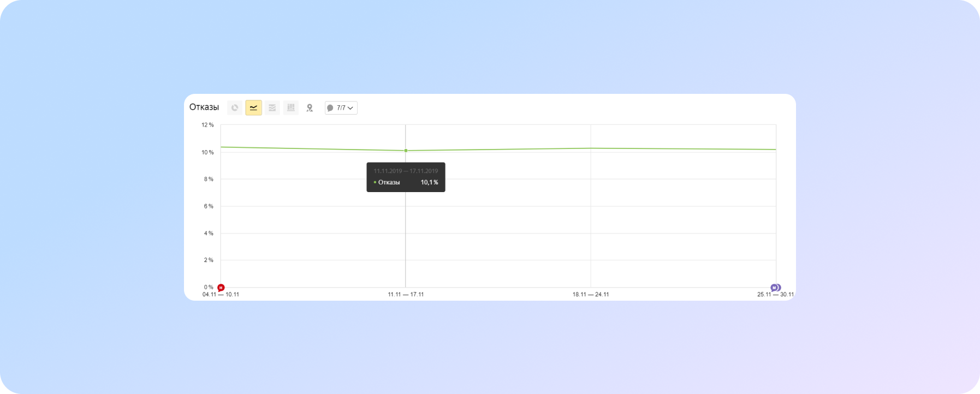Click the '18.11 — 24.11' axis label

591,295
